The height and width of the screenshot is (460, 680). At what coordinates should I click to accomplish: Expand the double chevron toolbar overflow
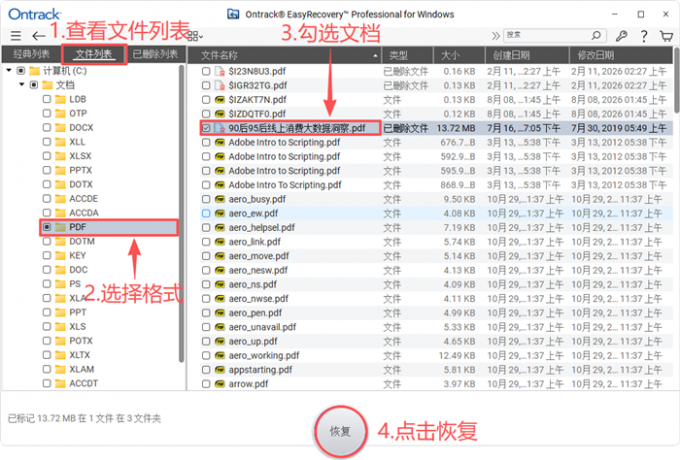click(x=495, y=36)
